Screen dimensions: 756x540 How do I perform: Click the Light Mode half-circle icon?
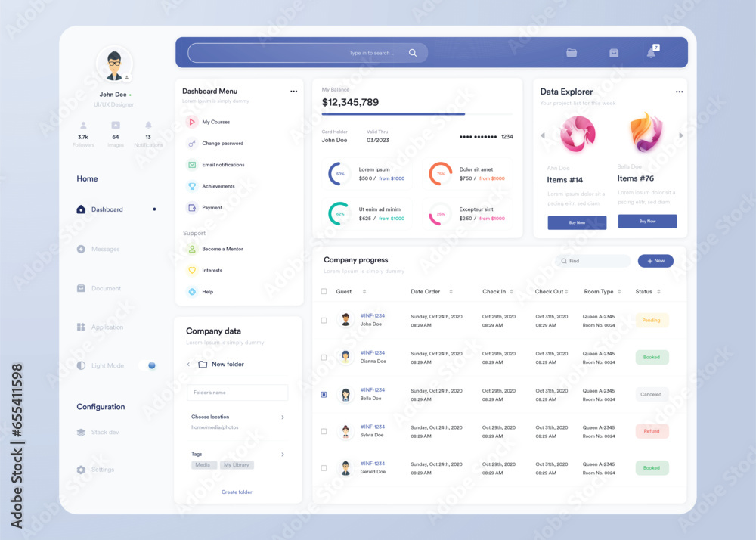point(81,365)
